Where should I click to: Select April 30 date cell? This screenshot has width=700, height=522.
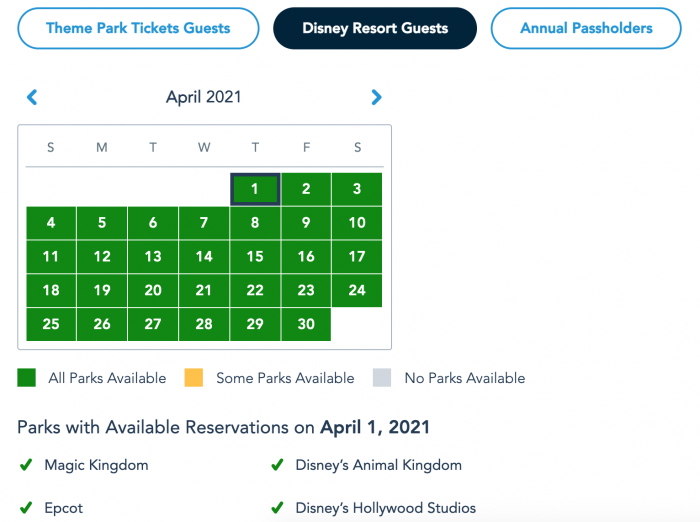[306, 324]
